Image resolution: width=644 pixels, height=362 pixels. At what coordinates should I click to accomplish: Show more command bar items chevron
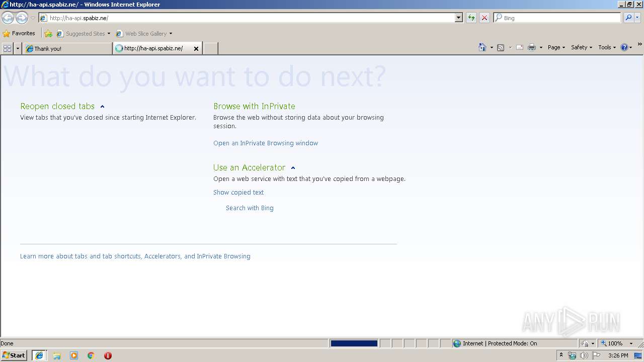click(x=639, y=45)
